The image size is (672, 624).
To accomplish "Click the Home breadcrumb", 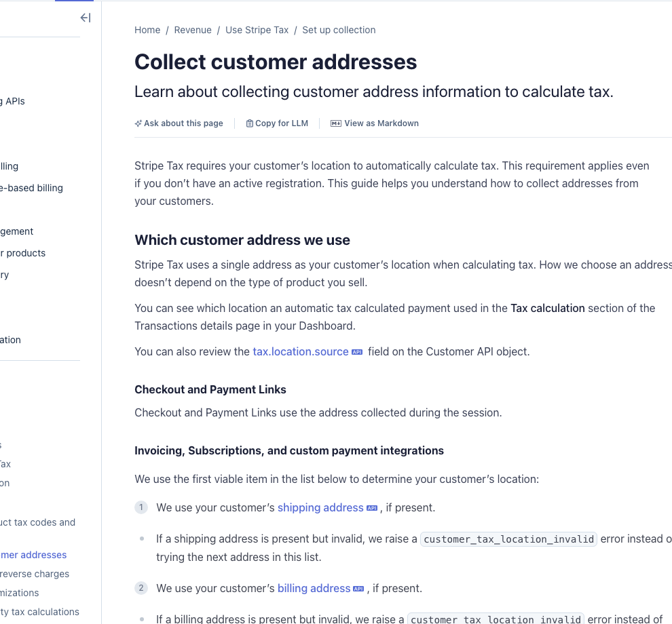I will point(147,30).
